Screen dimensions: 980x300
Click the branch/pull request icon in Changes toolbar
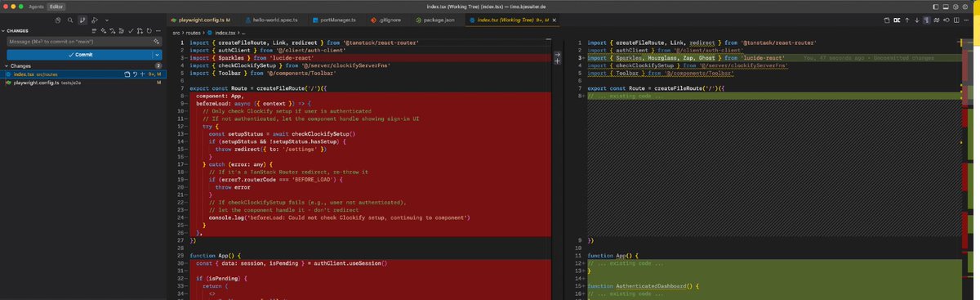point(140,31)
